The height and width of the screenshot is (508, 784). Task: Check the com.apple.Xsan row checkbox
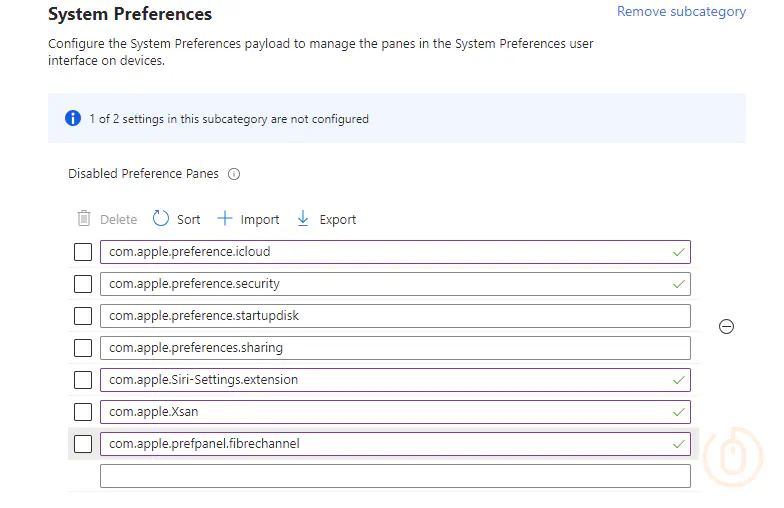tap(83, 412)
